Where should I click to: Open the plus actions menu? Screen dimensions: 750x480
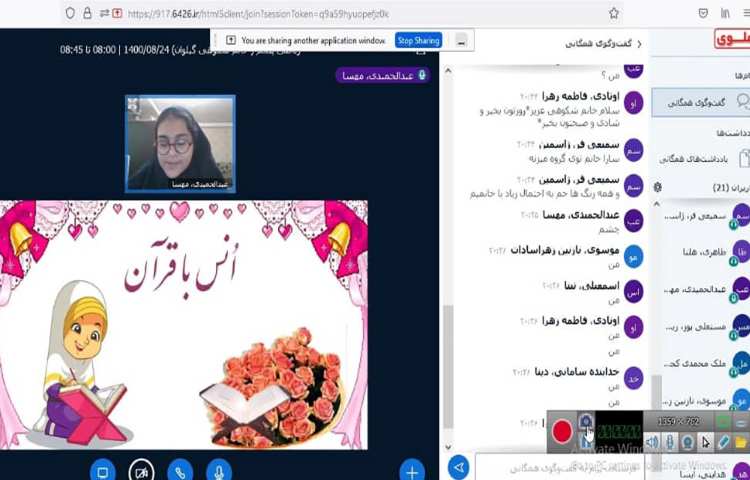[412, 472]
